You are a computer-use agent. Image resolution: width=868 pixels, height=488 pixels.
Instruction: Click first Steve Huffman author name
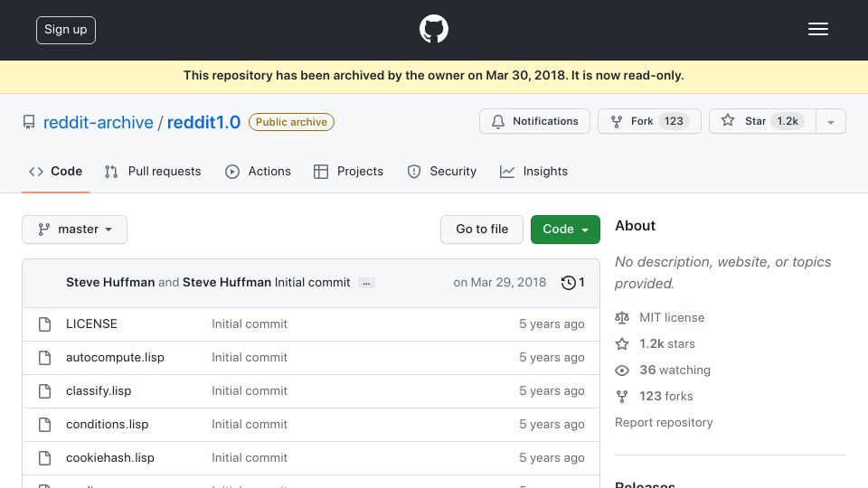[x=110, y=282]
